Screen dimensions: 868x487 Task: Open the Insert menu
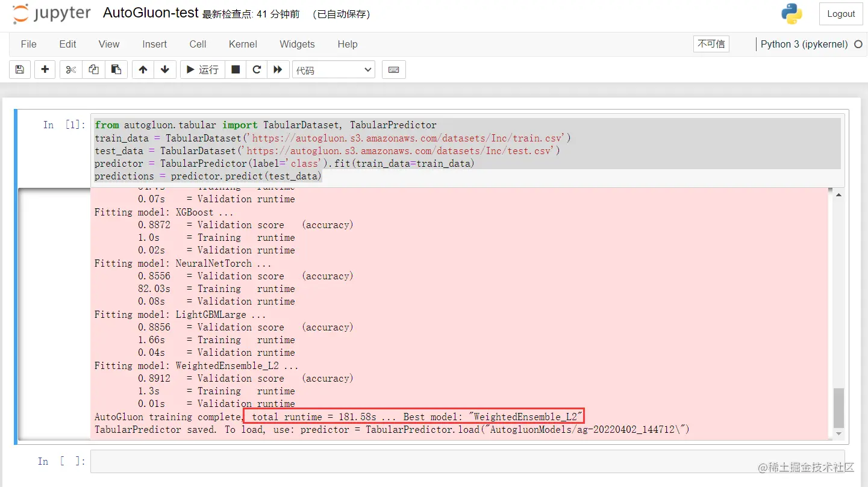(x=155, y=44)
